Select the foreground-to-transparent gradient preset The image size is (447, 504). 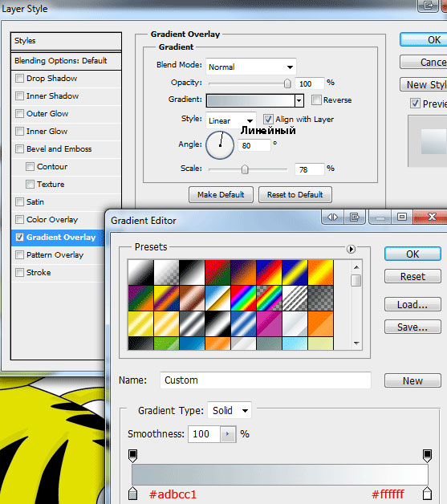(x=166, y=272)
